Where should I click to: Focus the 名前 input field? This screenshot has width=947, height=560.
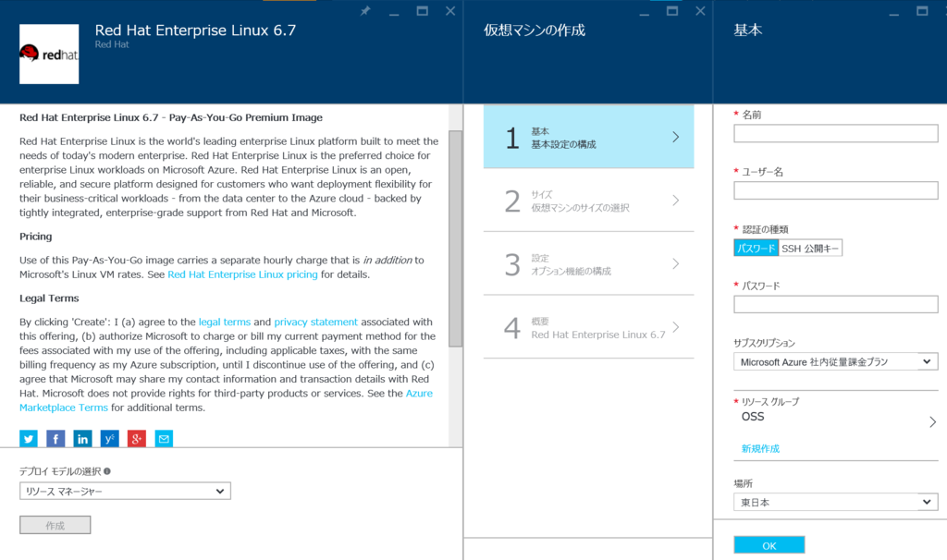836,133
